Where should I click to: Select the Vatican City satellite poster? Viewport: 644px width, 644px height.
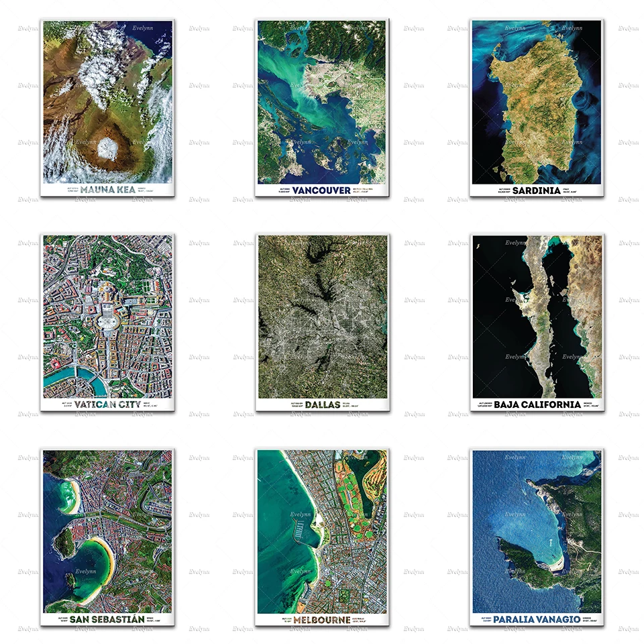107,323
